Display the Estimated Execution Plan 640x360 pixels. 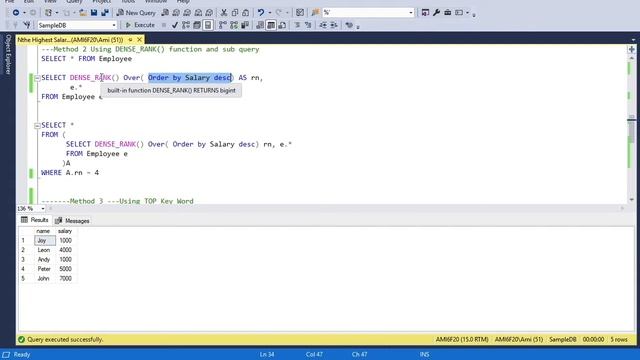click(186, 25)
